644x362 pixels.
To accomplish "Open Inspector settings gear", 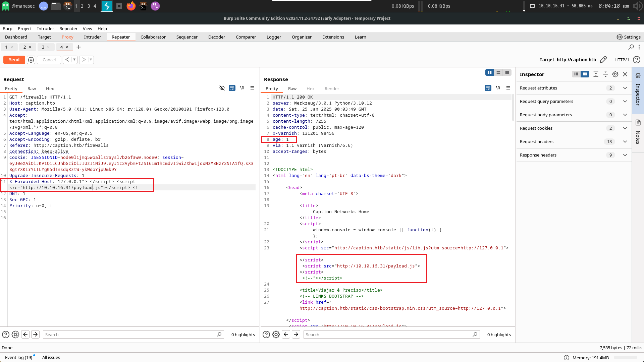I will (x=615, y=74).
